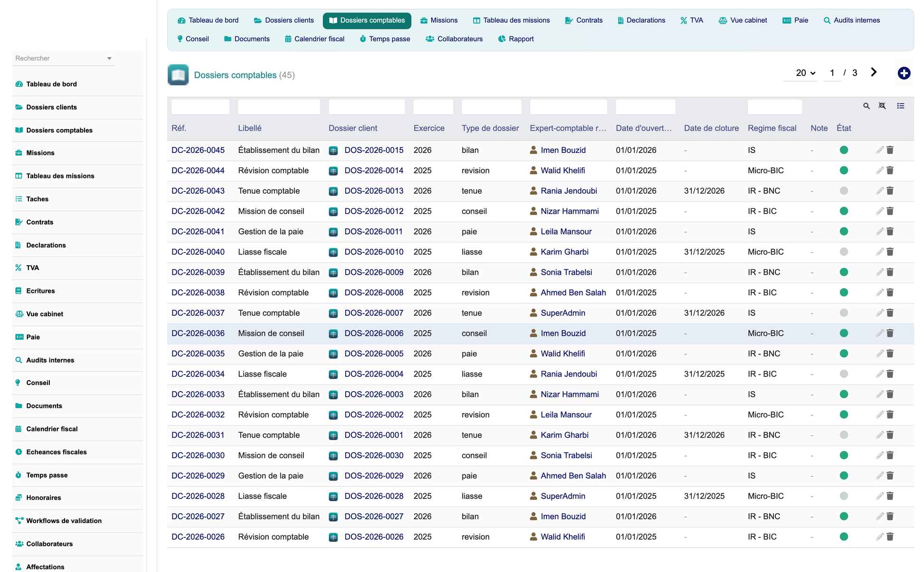Click the Dossier client filter input field
This screenshot has width=924, height=572.
[367, 107]
